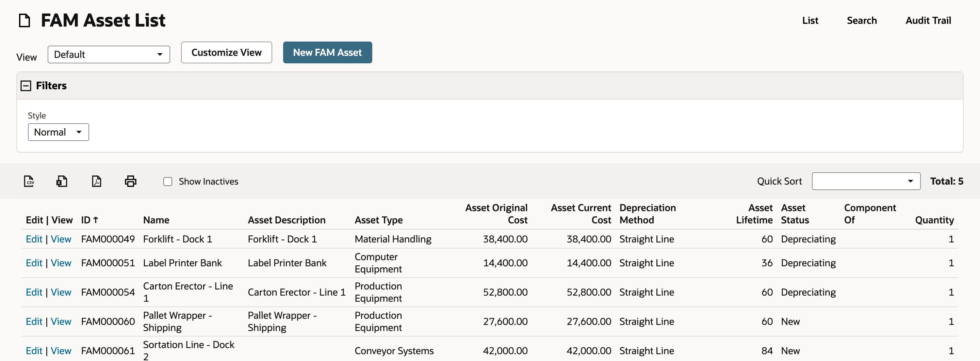Sort by Name column header

tap(156, 220)
